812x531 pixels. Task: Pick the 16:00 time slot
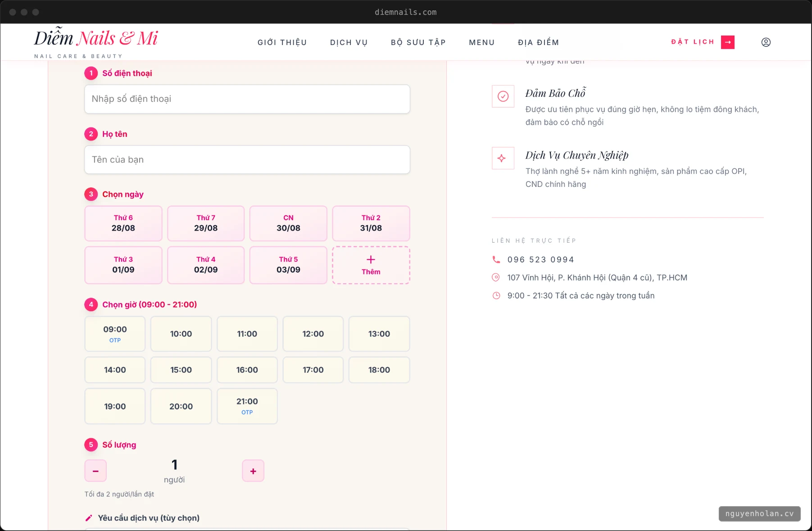point(247,370)
